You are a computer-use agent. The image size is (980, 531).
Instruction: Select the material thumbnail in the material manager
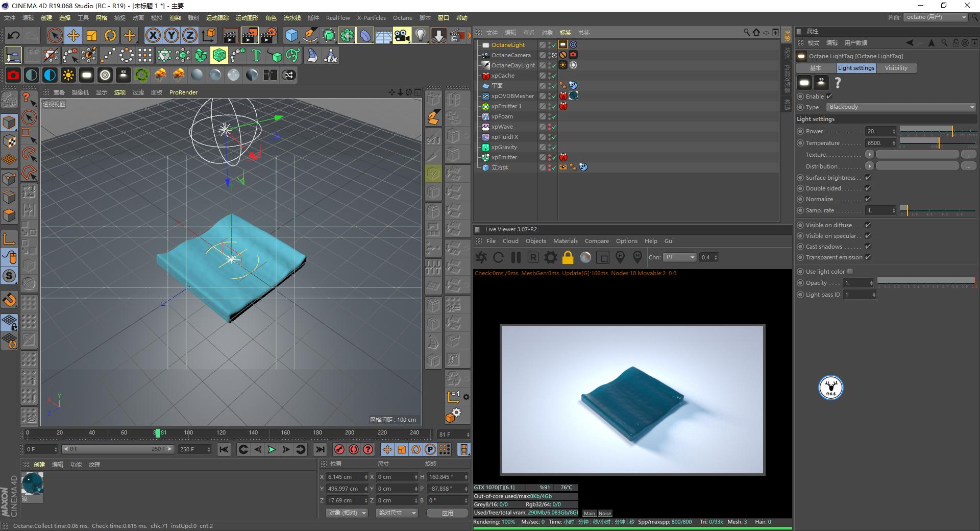click(32, 484)
